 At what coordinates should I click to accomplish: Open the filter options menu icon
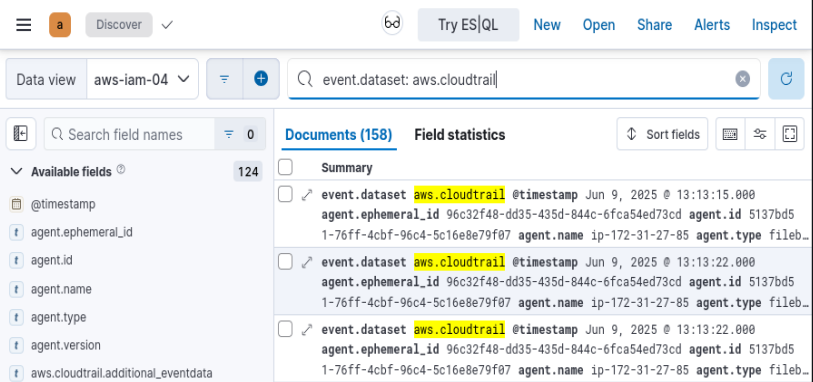225,79
